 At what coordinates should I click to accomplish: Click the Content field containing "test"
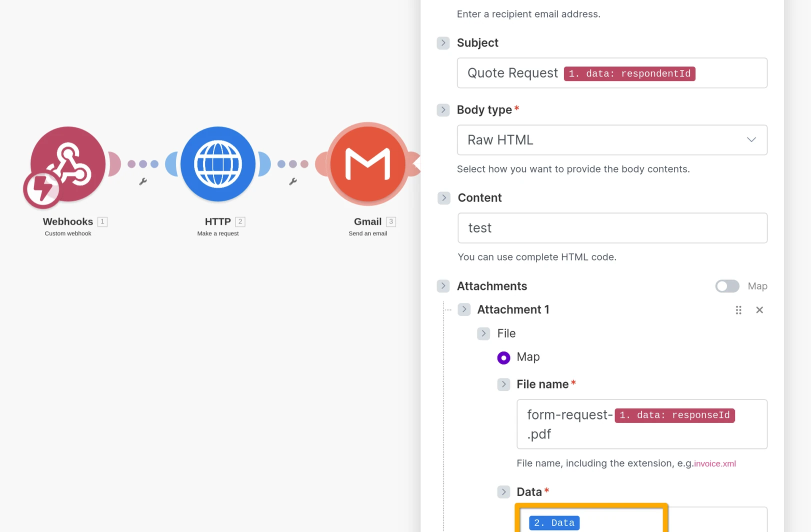[612, 228]
